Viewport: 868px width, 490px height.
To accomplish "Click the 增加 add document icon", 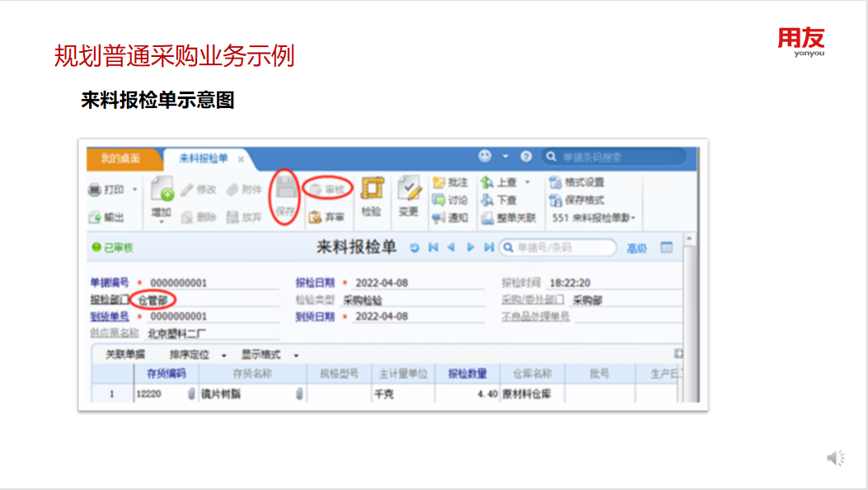I will coord(162,189).
